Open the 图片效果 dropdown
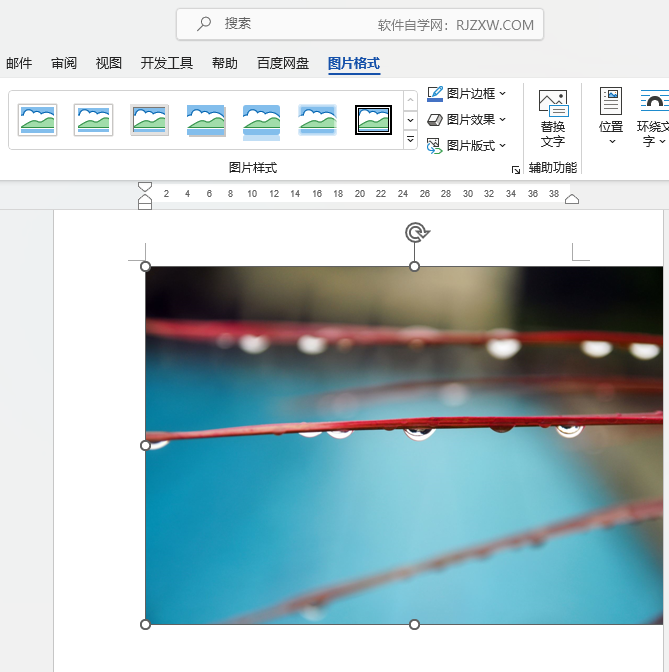This screenshot has height=672, width=669. [x=466, y=120]
